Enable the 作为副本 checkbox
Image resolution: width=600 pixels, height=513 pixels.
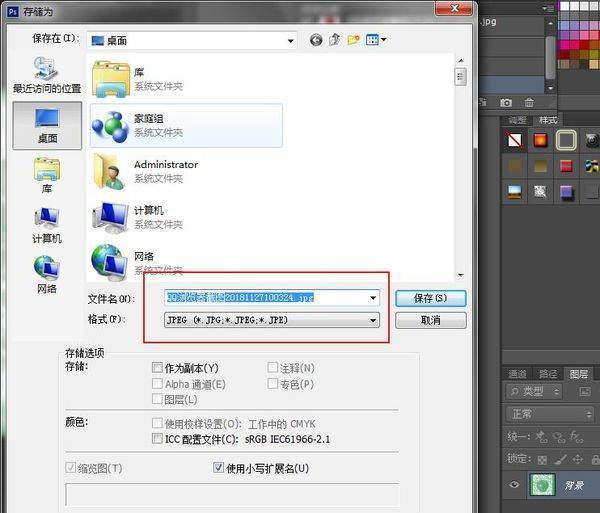157,368
